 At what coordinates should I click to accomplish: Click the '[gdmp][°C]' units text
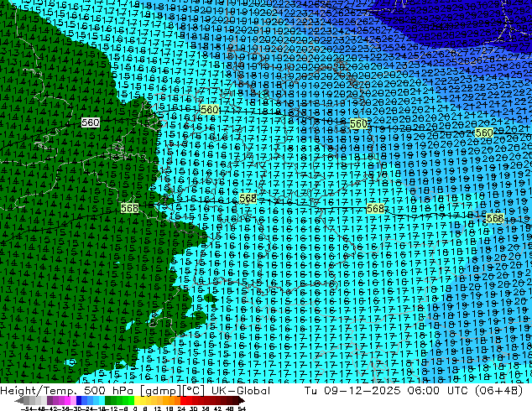click(x=172, y=390)
